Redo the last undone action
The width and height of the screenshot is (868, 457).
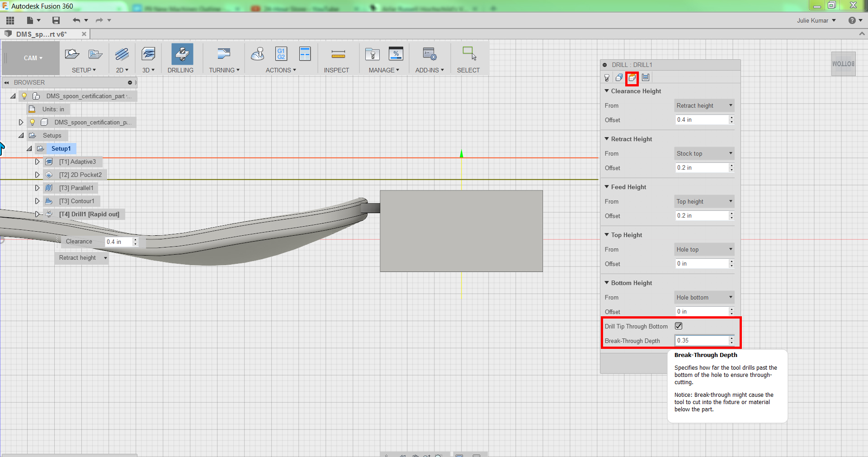pyautogui.click(x=99, y=20)
